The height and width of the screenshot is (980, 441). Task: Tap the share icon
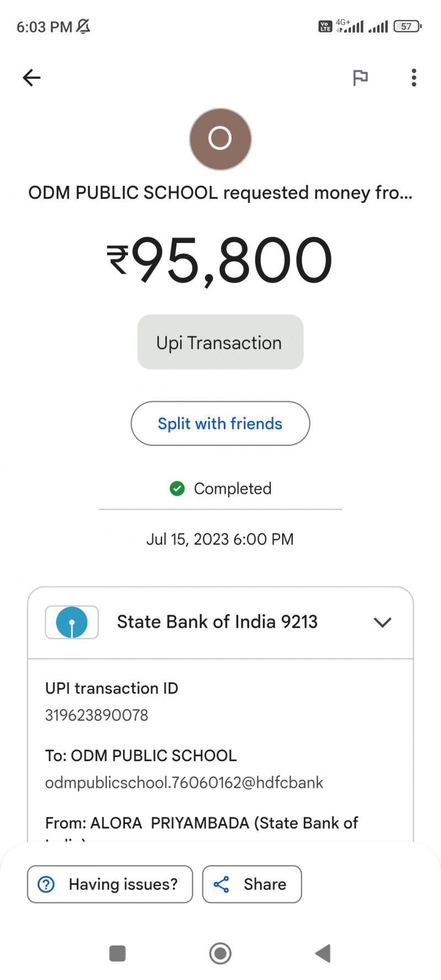(222, 884)
